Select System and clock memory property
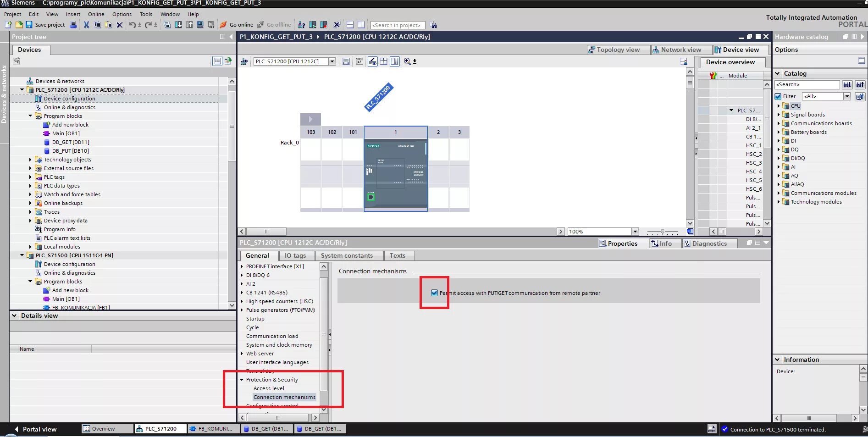This screenshot has width=868, height=437. click(279, 345)
